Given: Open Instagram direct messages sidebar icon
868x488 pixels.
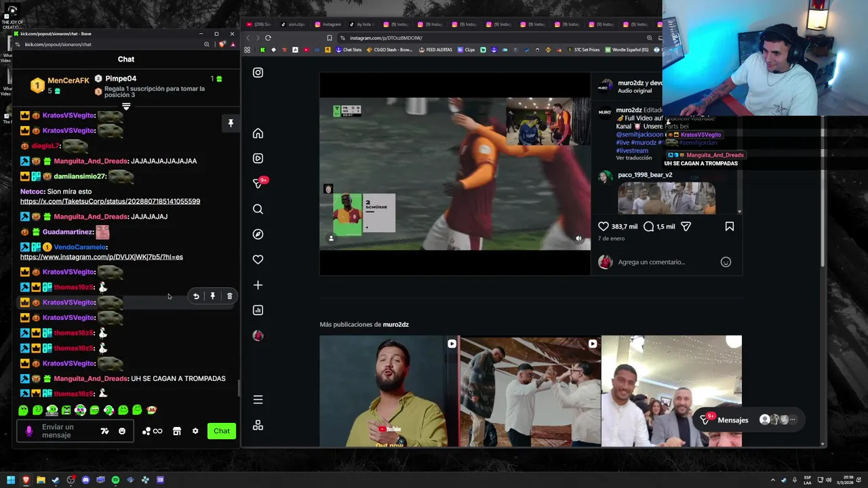Looking at the screenshot, I should pos(258,184).
